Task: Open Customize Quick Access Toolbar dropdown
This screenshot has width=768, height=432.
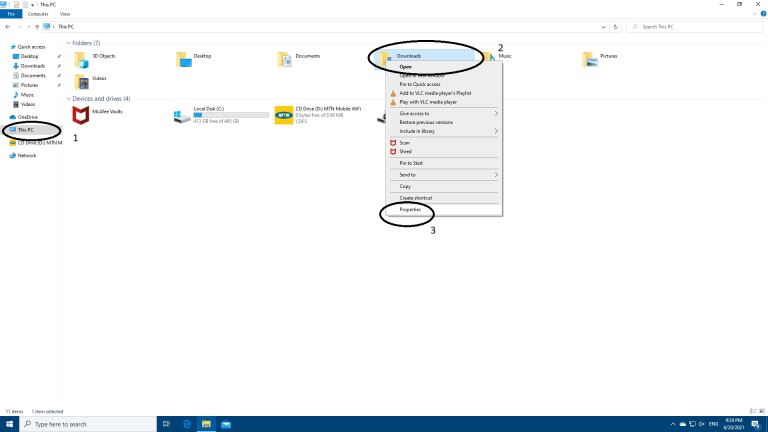Action: [33, 4]
